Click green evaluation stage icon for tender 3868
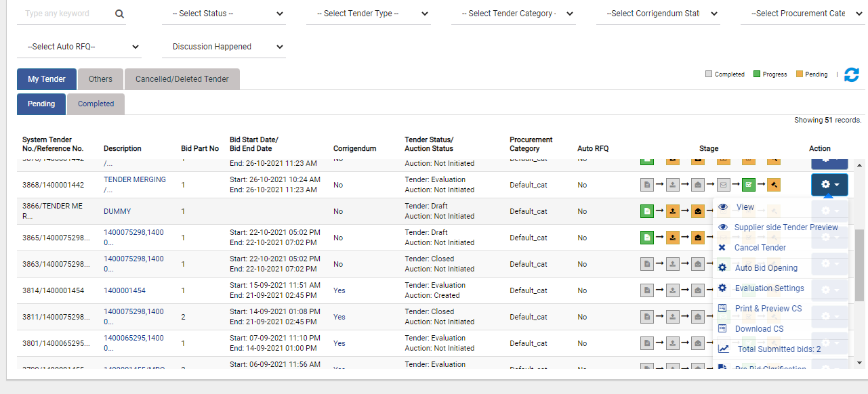 (x=749, y=184)
